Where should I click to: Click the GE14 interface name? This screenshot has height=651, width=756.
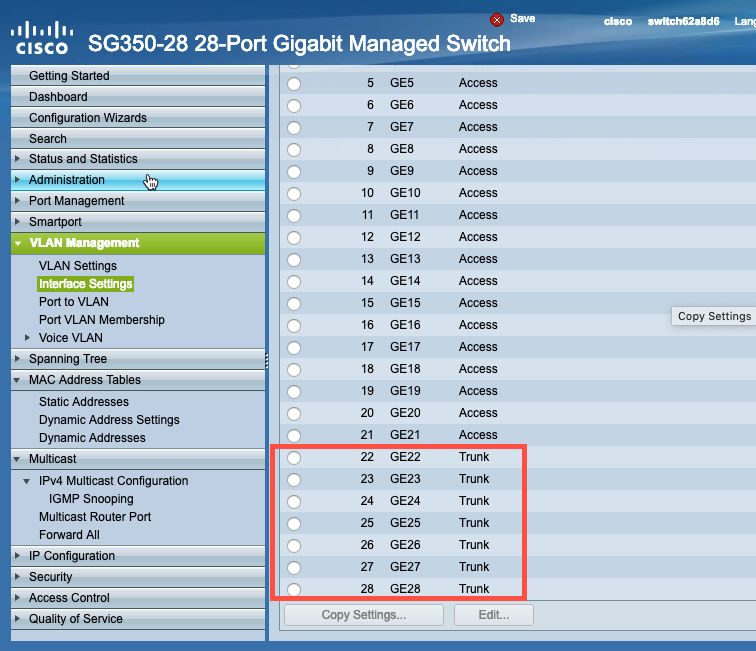tap(405, 281)
